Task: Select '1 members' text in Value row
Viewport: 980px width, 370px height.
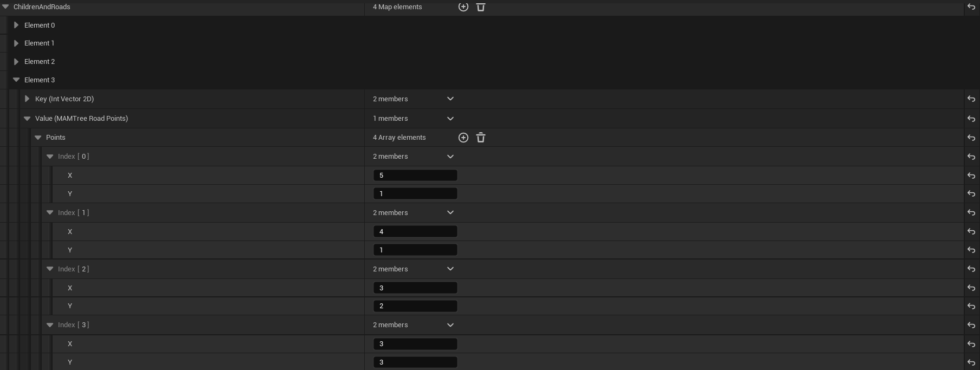Action: [390, 119]
